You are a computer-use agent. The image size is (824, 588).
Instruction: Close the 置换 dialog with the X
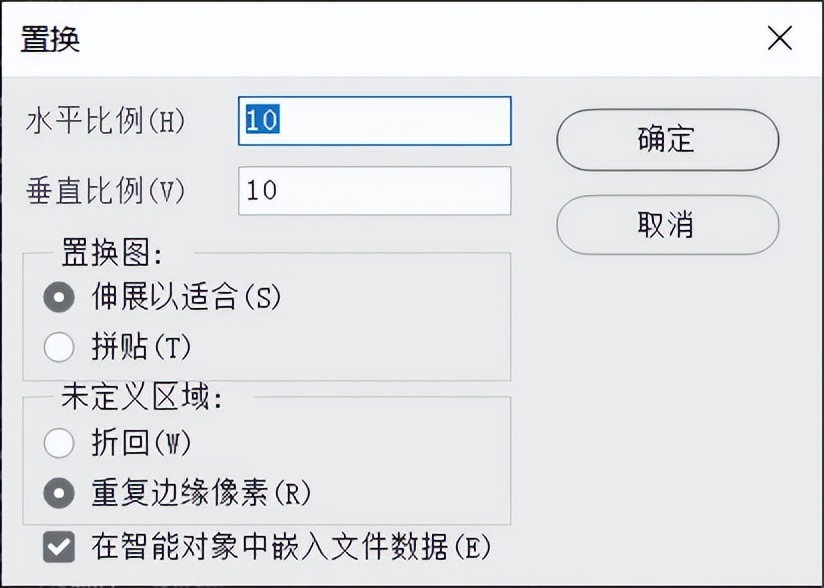tap(781, 37)
